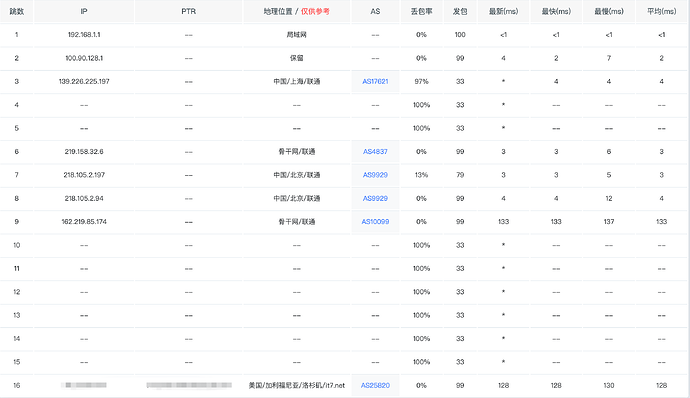This screenshot has height=398, width=690.
Task: Click the PTR column header
Action: point(188,11)
